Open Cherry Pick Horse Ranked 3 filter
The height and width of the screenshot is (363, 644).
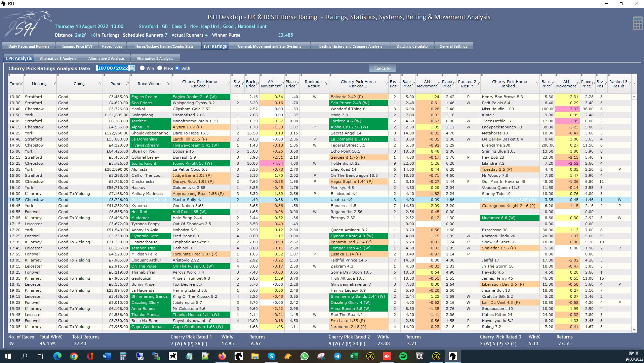coord(537,84)
